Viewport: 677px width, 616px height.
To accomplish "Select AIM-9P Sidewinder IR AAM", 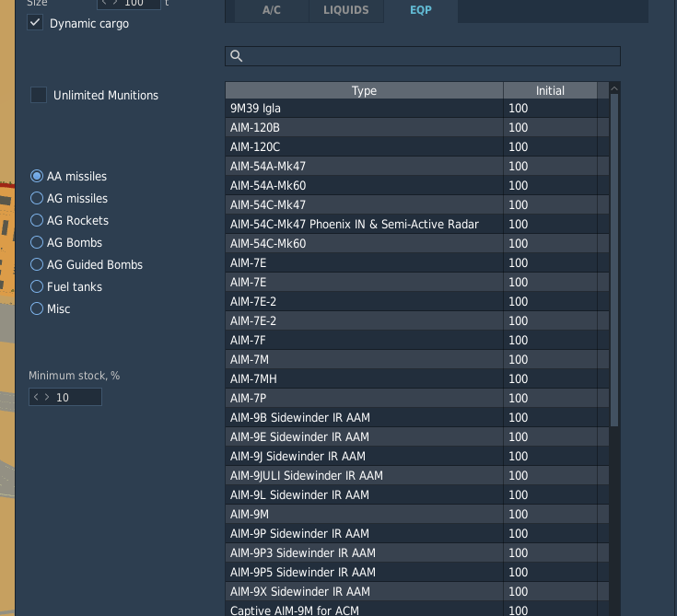I will click(417, 533).
